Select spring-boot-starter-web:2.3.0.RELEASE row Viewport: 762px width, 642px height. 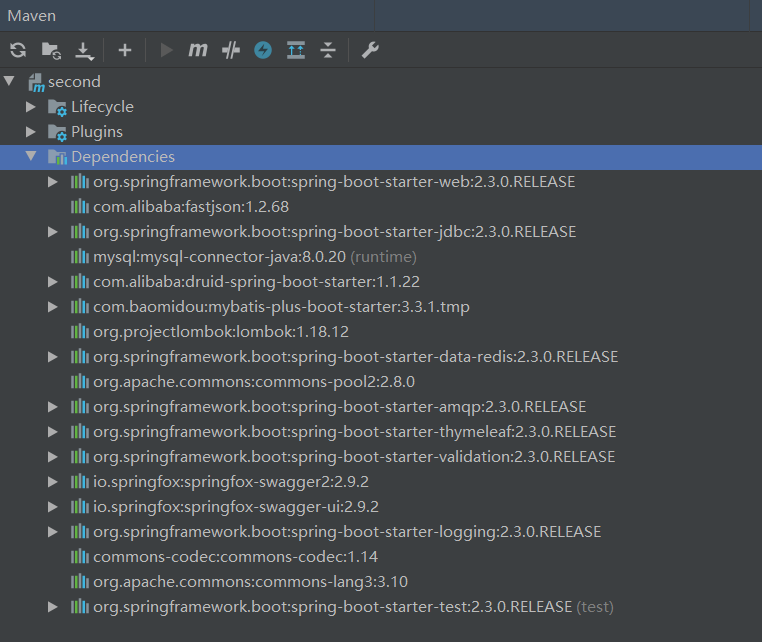(x=381, y=182)
